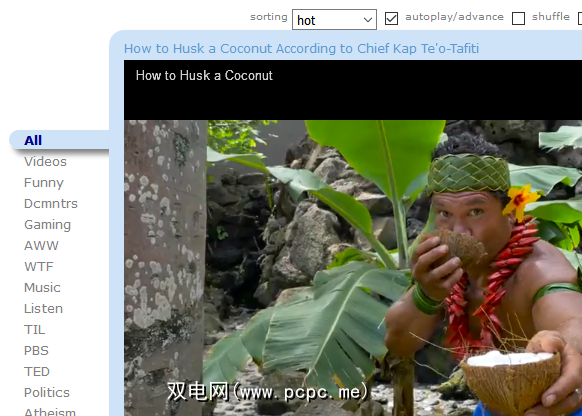Select the Atheism category
Viewport: 582px width, 416px height.
pos(50,411)
